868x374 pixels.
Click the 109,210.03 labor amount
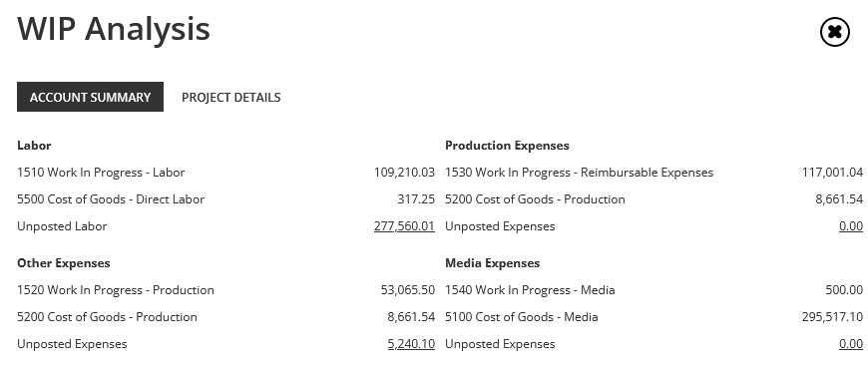point(404,173)
